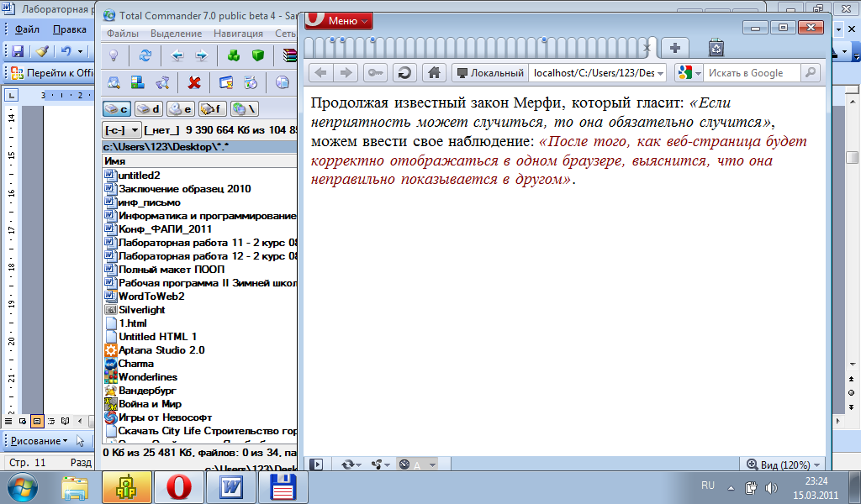Select drive e CD button
This screenshot has height=504, width=861.
[180, 109]
